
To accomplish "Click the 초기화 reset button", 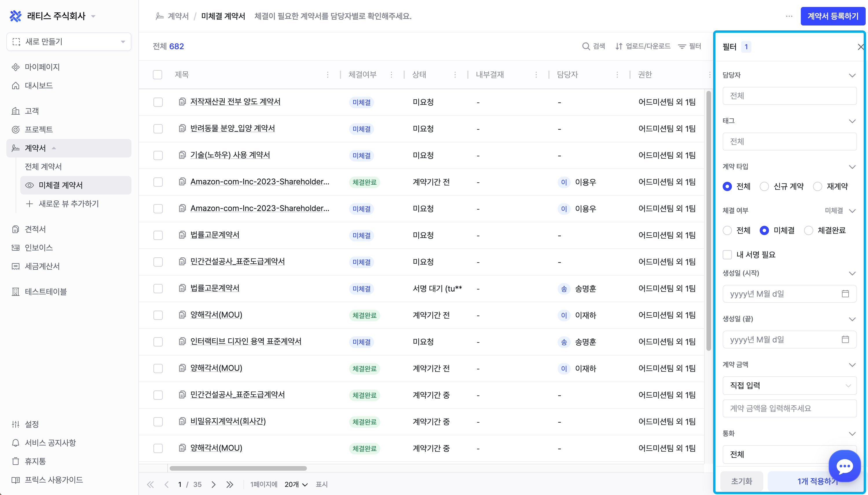I will [x=741, y=481].
